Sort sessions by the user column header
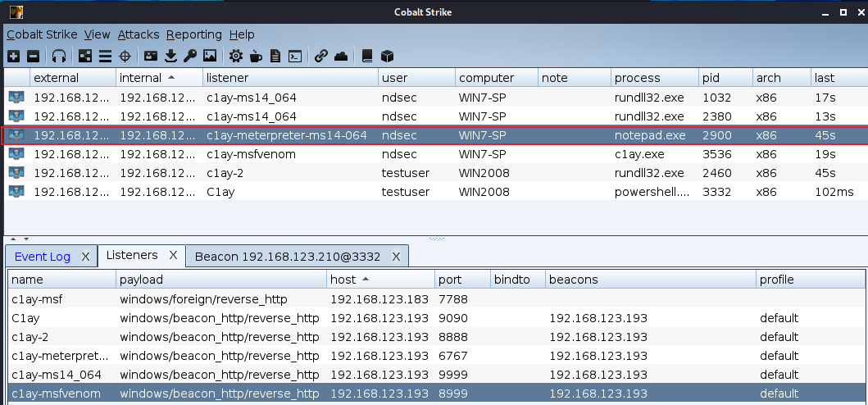Image resolution: width=868 pixels, height=405 pixels. [417, 78]
